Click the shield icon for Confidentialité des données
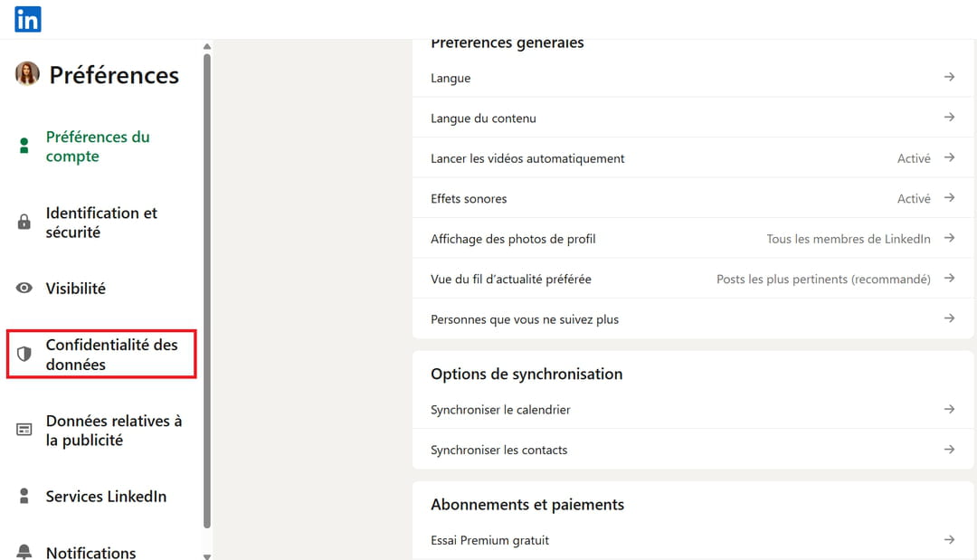The height and width of the screenshot is (560, 977). pos(24,354)
